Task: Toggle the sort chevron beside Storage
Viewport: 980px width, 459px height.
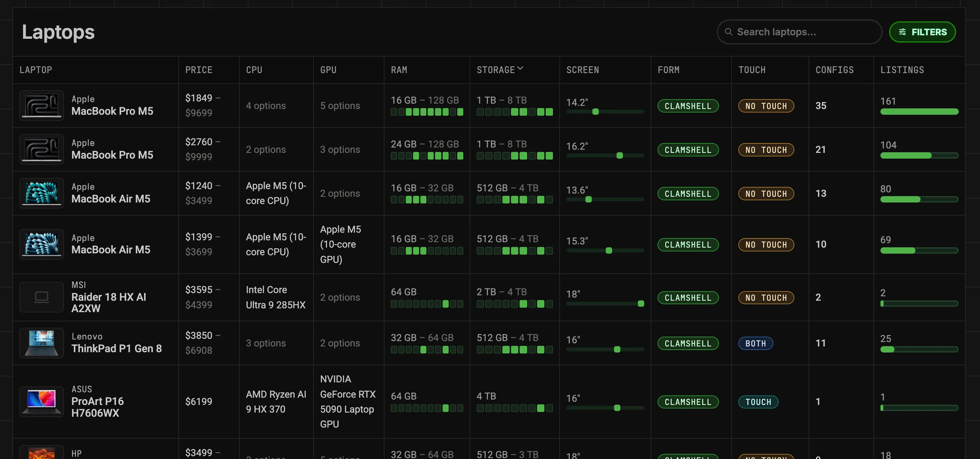Action: [521, 68]
